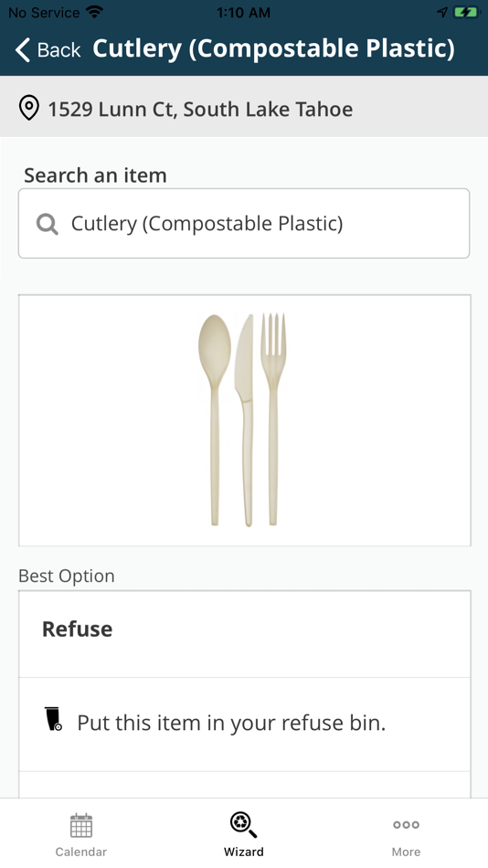Open the address 1529 Lunn Ct

tap(200, 109)
